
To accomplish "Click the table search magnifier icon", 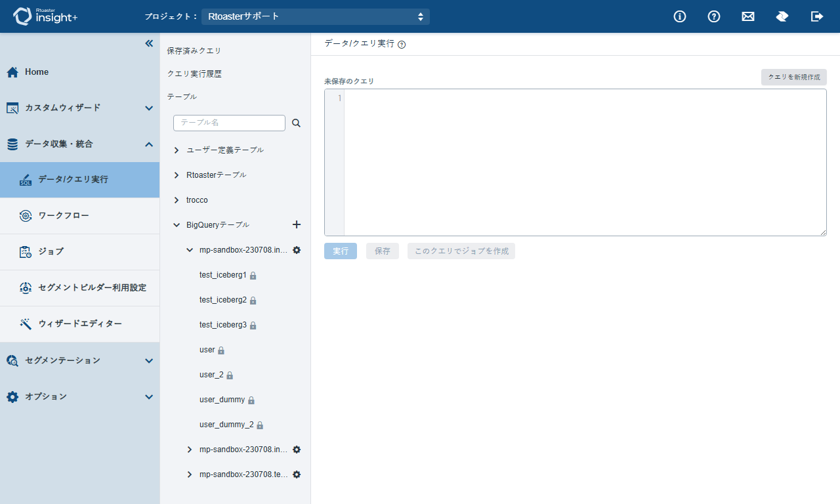I will point(296,123).
